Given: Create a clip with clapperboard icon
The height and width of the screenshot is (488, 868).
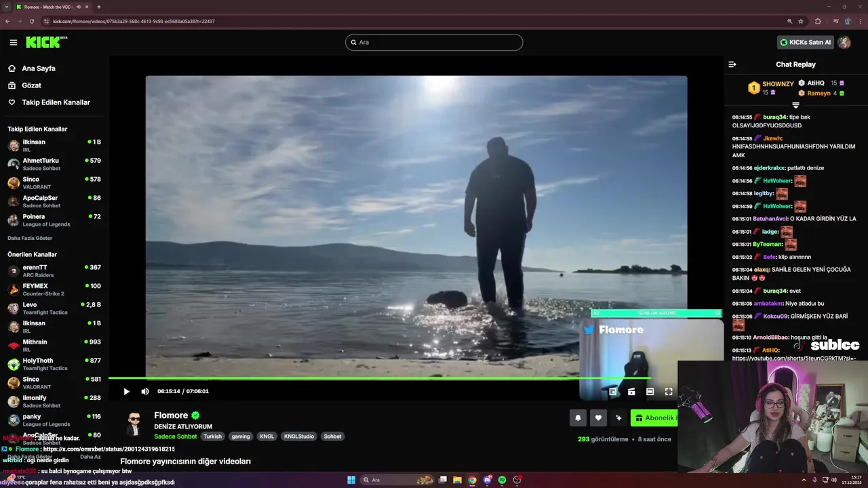Looking at the screenshot, I should point(631,391).
